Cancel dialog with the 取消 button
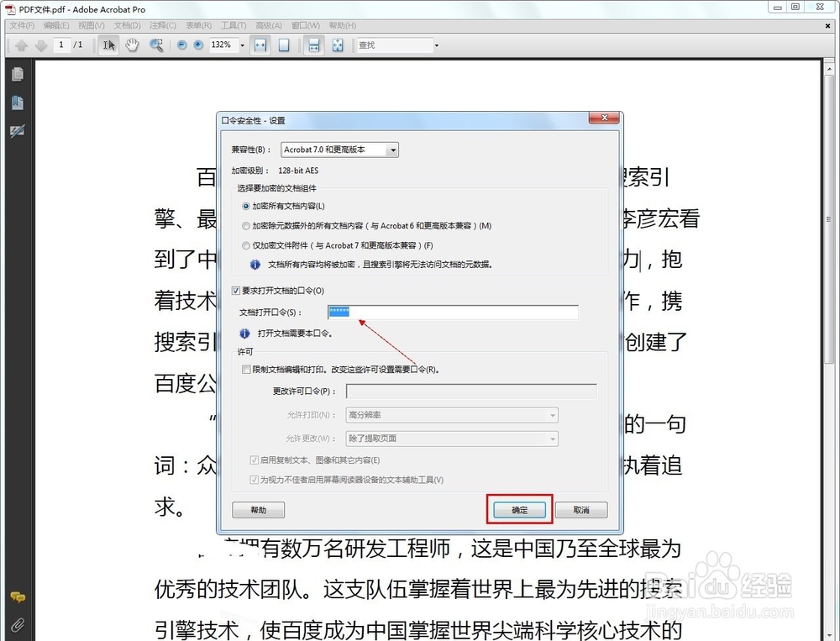The image size is (840, 641). [581, 510]
